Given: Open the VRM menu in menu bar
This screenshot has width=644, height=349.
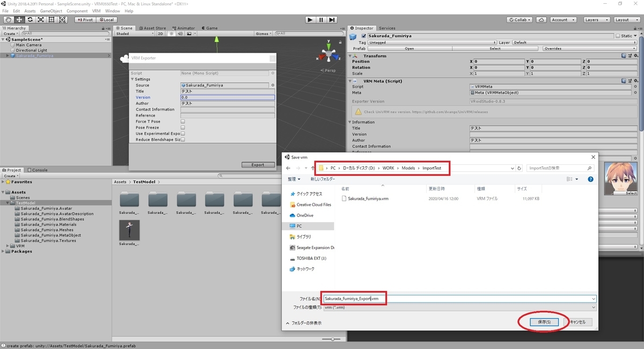Looking at the screenshot, I should (96, 11).
